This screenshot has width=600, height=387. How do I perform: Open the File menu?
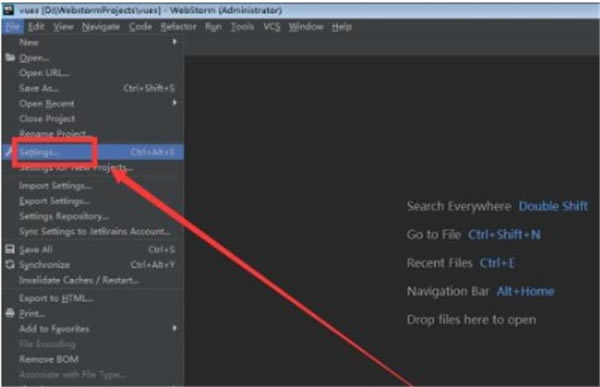point(13,27)
